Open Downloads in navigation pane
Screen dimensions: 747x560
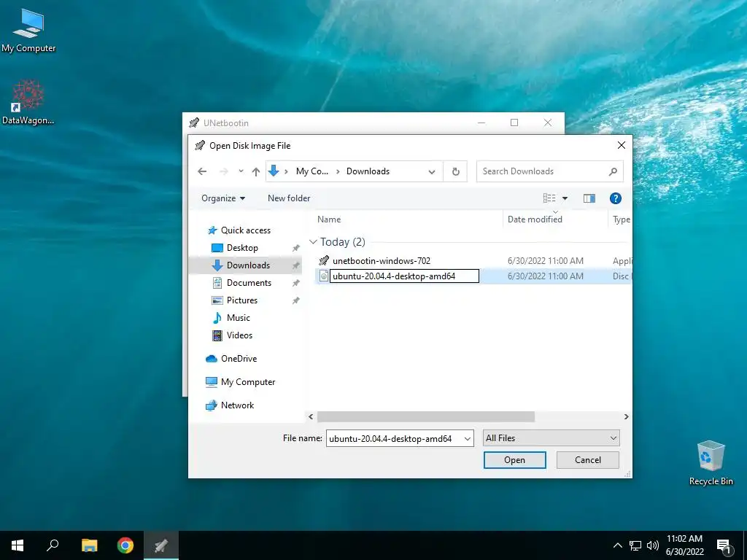pos(248,265)
